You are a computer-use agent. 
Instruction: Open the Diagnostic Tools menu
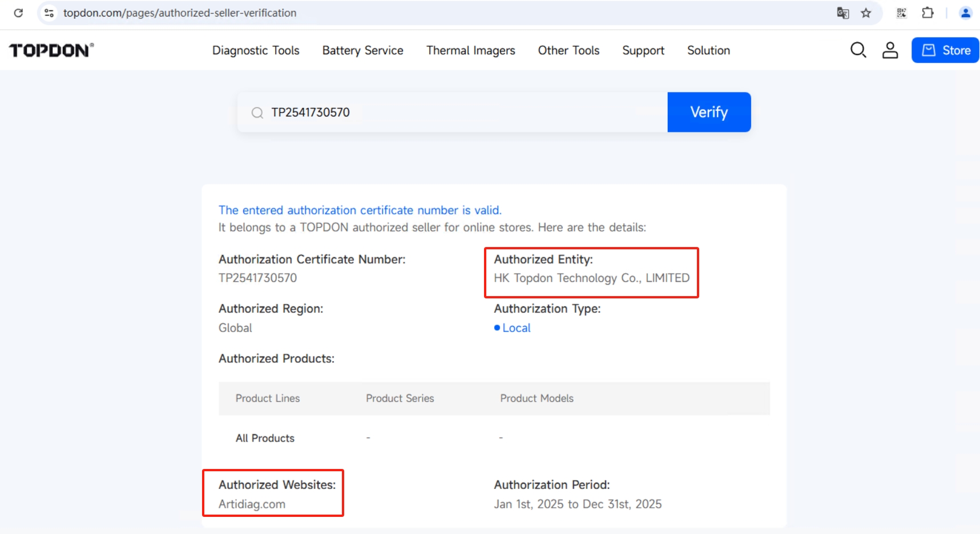pos(256,50)
